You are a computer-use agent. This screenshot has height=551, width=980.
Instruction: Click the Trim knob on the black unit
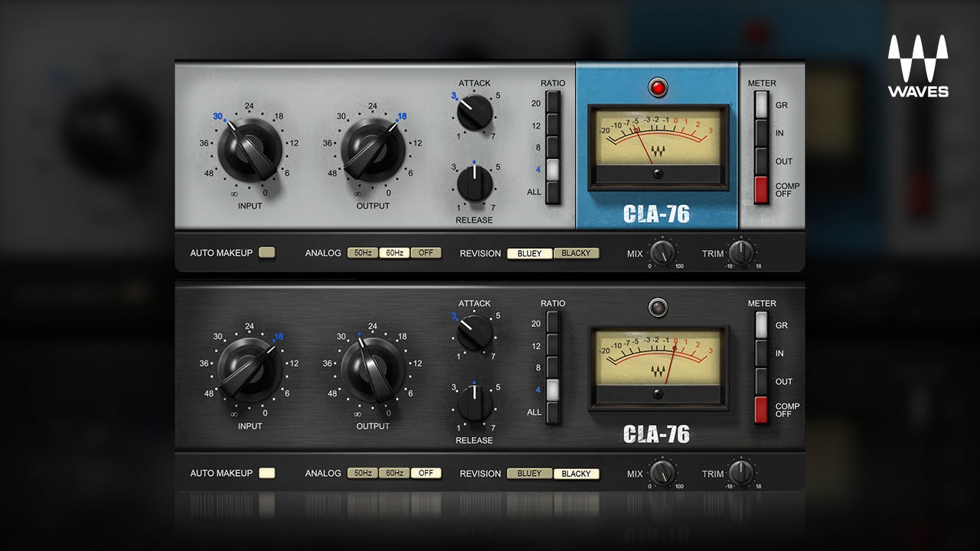pyautogui.click(x=741, y=473)
